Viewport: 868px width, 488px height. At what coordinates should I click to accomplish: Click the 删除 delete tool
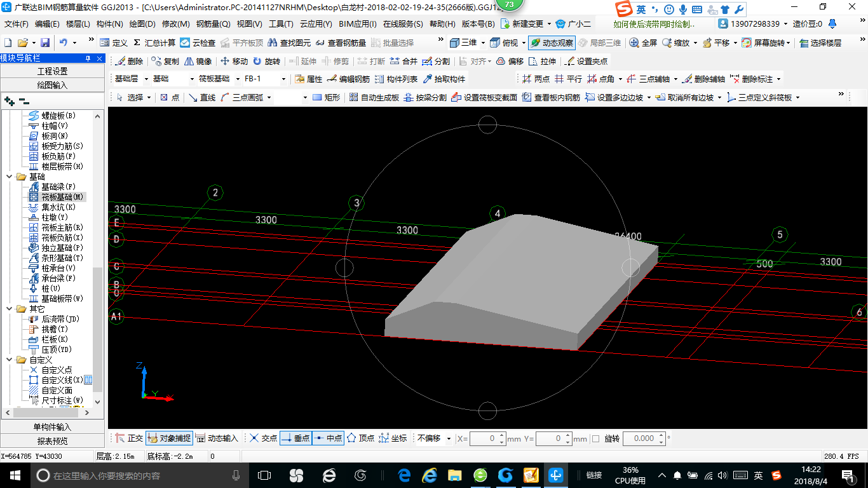[130, 62]
